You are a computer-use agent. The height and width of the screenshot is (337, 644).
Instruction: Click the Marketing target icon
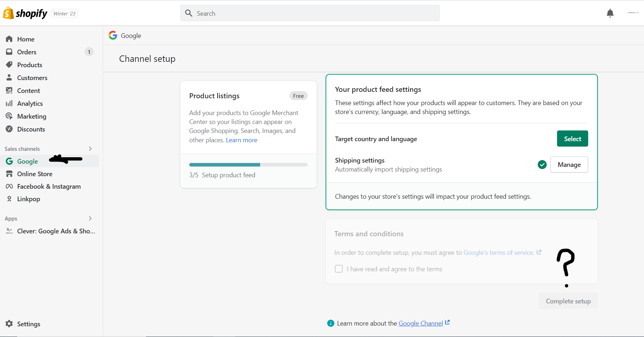coord(9,116)
